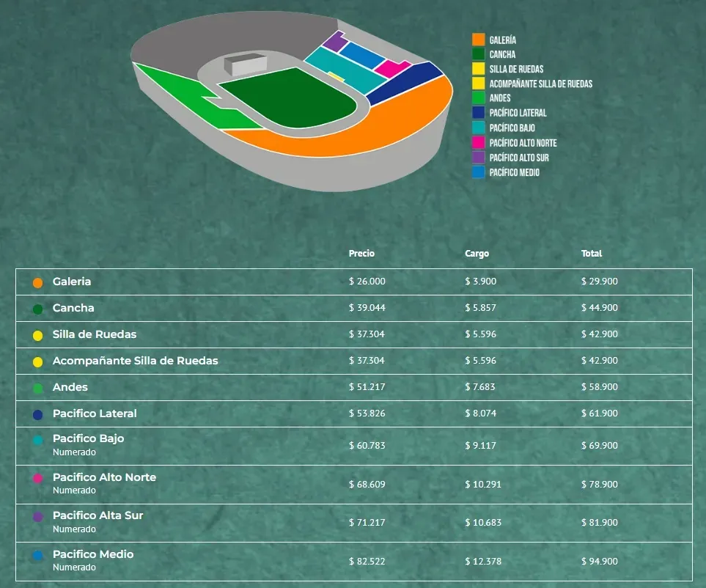Screen dimensions: 706x588
Task: Select Pacifico Bajo Numerado row
Action: (x=354, y=446)
